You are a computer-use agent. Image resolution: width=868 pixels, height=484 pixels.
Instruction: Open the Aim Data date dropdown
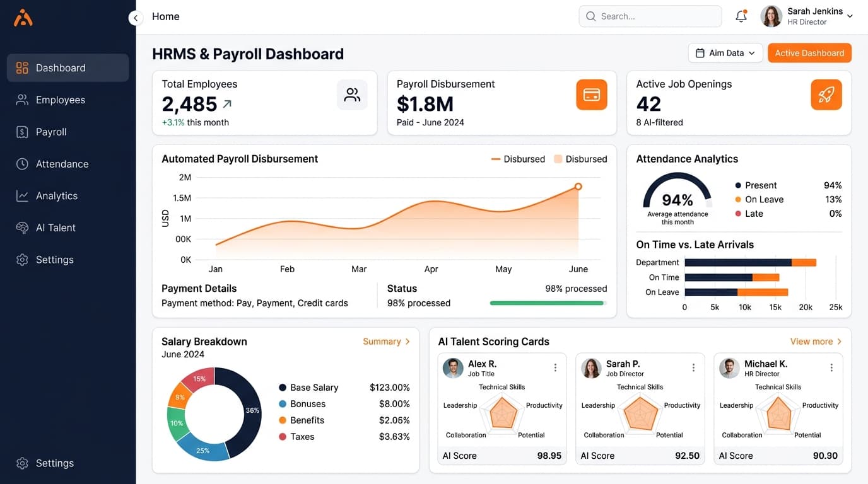[725, 53]
